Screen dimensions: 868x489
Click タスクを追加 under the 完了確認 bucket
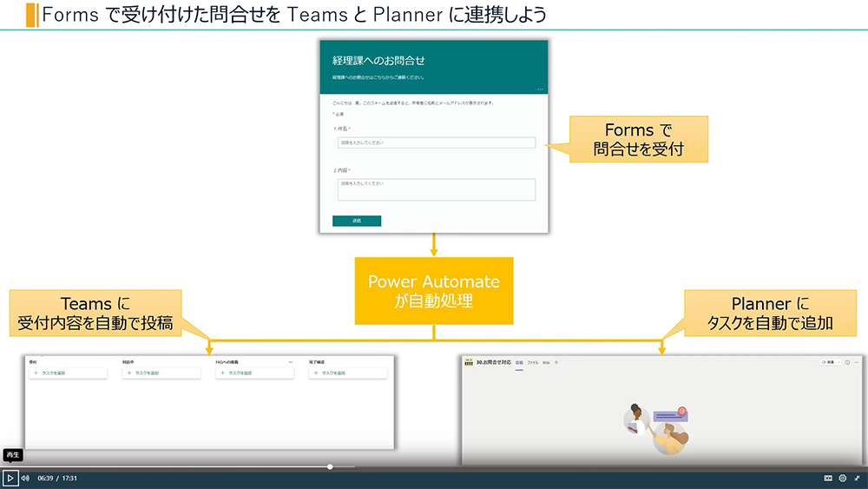click(348, 373)
